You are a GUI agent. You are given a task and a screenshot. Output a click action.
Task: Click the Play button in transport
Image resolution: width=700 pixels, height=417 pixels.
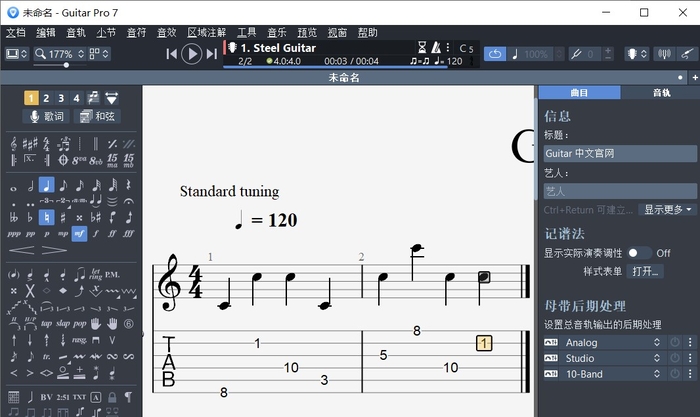[192, 54]
